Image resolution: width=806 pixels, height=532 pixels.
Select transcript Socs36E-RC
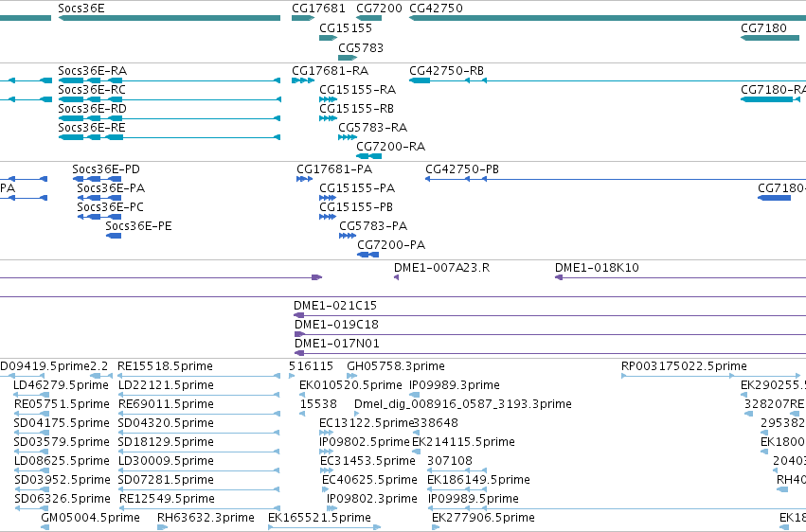tap(92, 90)
